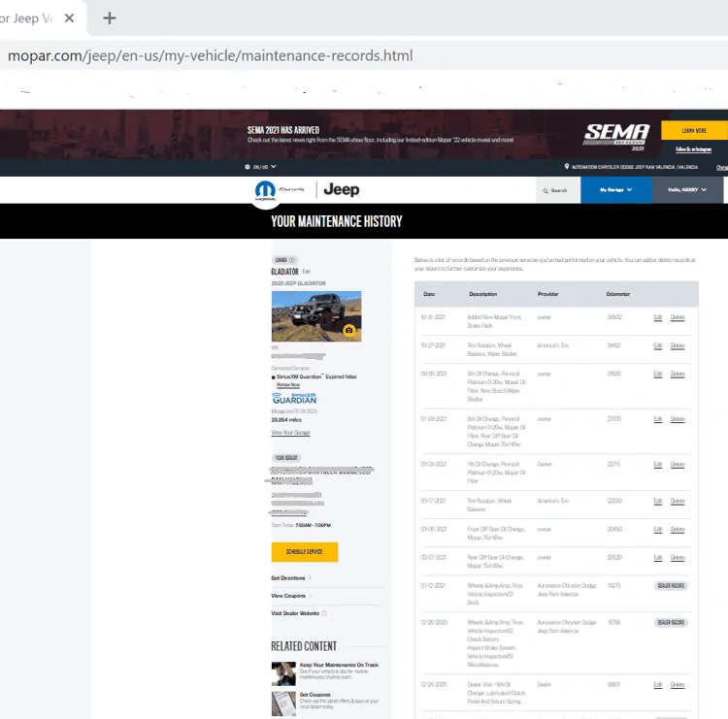Expand the My Garage dropdown

click(x=616, y=190)
